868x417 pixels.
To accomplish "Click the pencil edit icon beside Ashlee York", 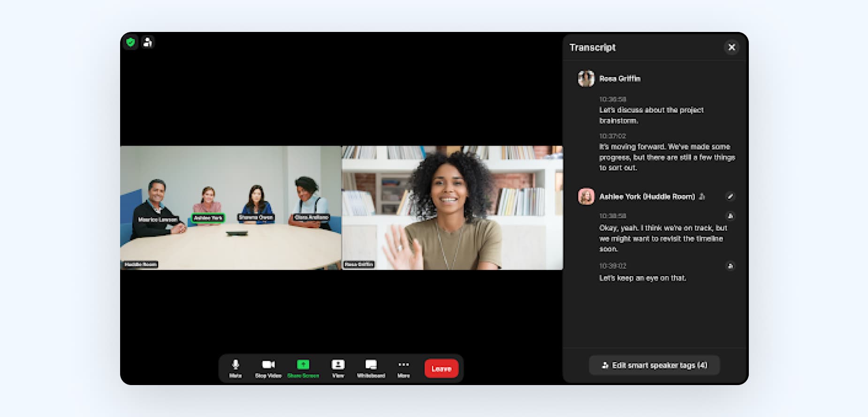I will click(730, 196).
